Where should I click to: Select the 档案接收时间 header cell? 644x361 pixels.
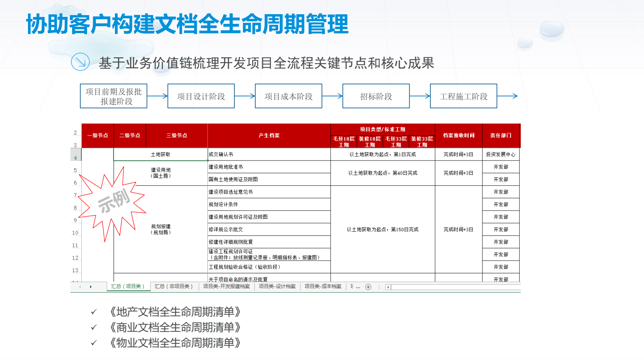tap(459, 136)
